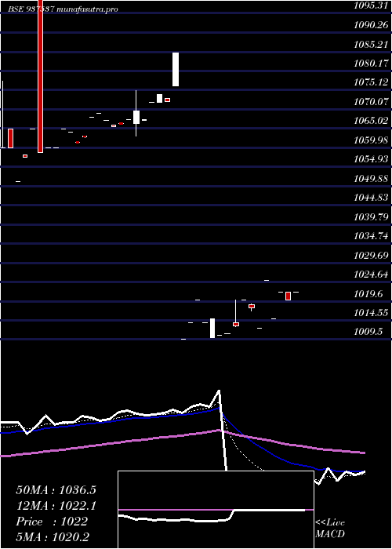Click the 5MA : 1020.2 readout
Viewport: 392px width, 549px height.
click(x=53, y=537)
